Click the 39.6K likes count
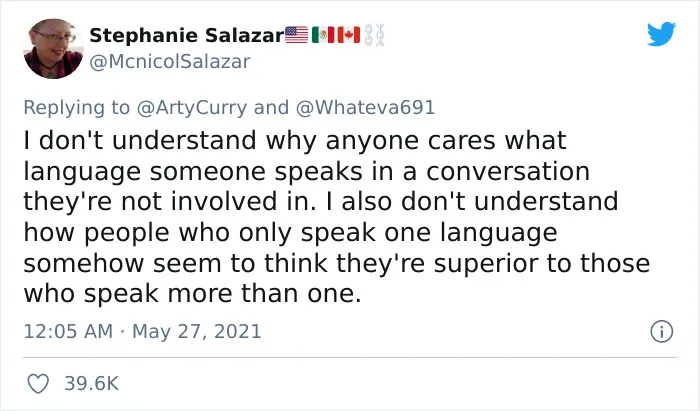This screenshot has width=700, height=411. pos(92,384)
